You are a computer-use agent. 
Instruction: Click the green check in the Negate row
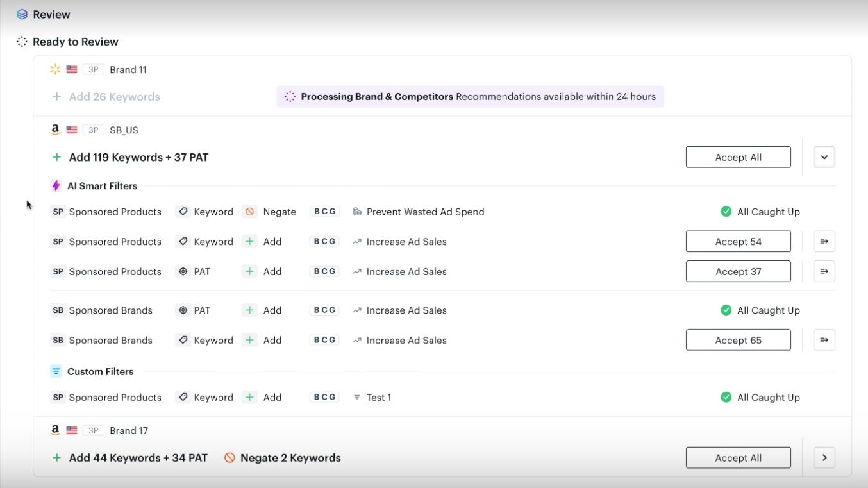(726, 212)
